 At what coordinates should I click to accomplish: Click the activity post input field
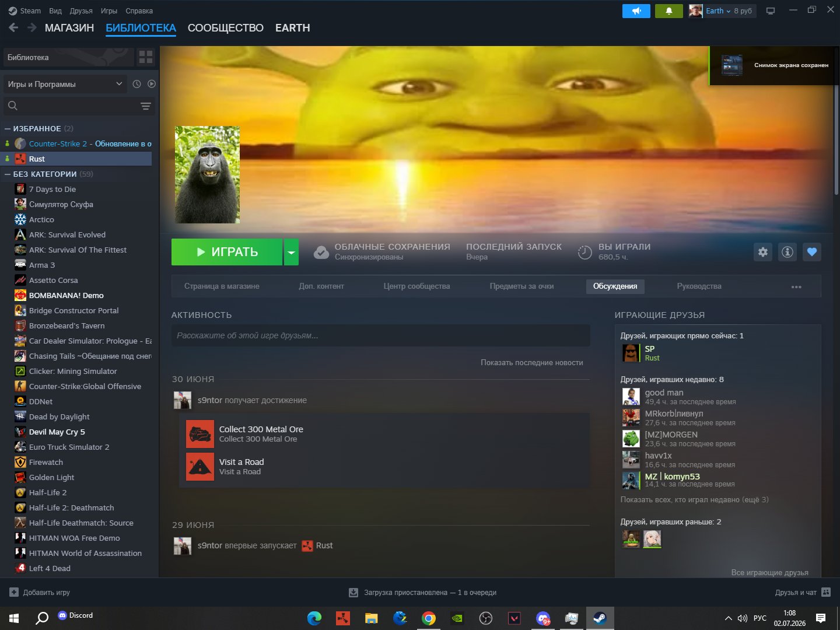coord(381,335)
